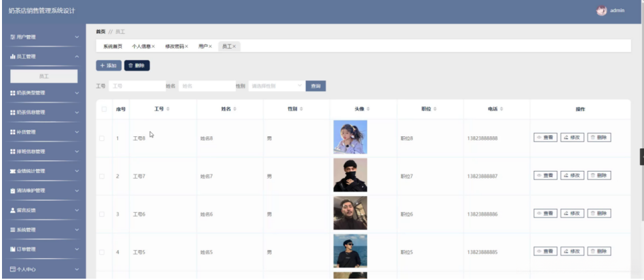Screen dimensions: 644x280
Task: Switch to the 个人信息 tab
Action: (x=141, y=47)
